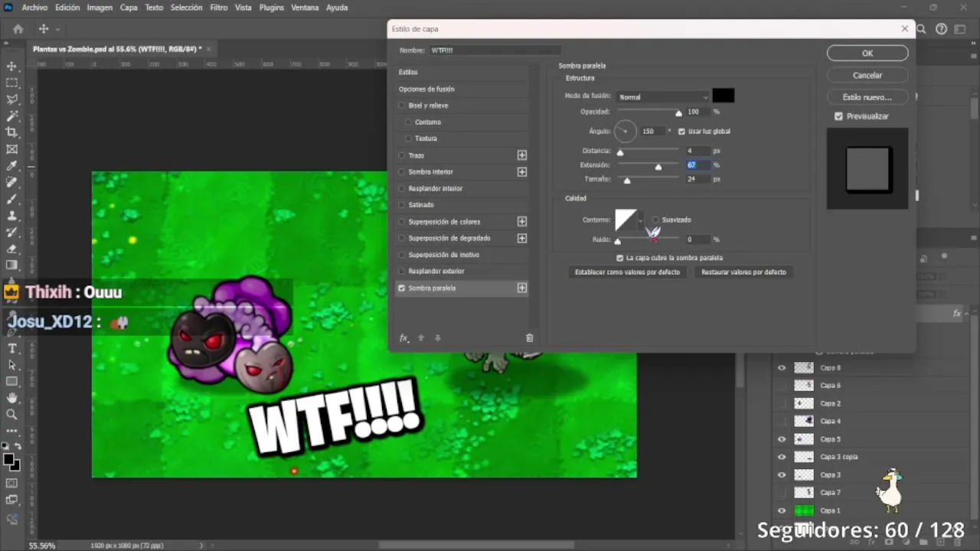Select the Rectangle shape tool
This screenshot has width=980, height=551.
coord(12,381)
